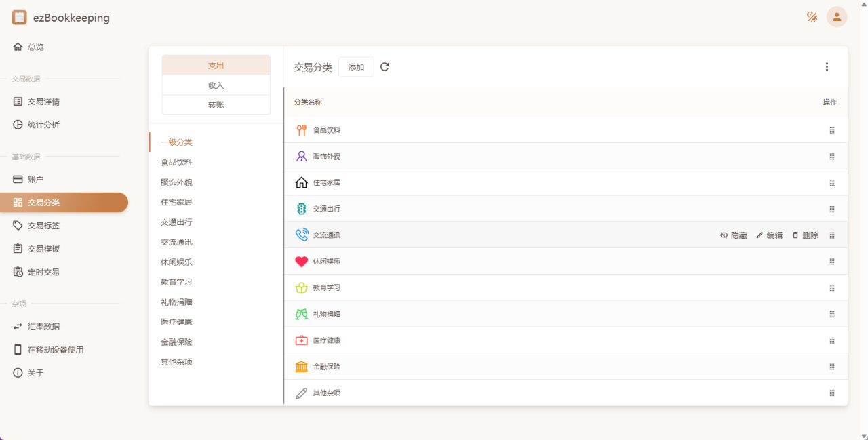868x440 pixels.
Task: Click the 金融保险 bank icon
Action: 302,367
